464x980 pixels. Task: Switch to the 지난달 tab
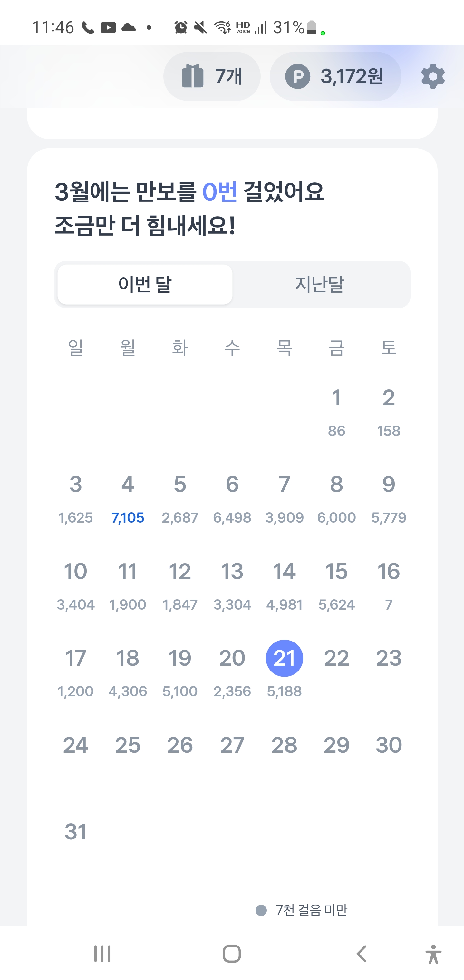(319, 284)
